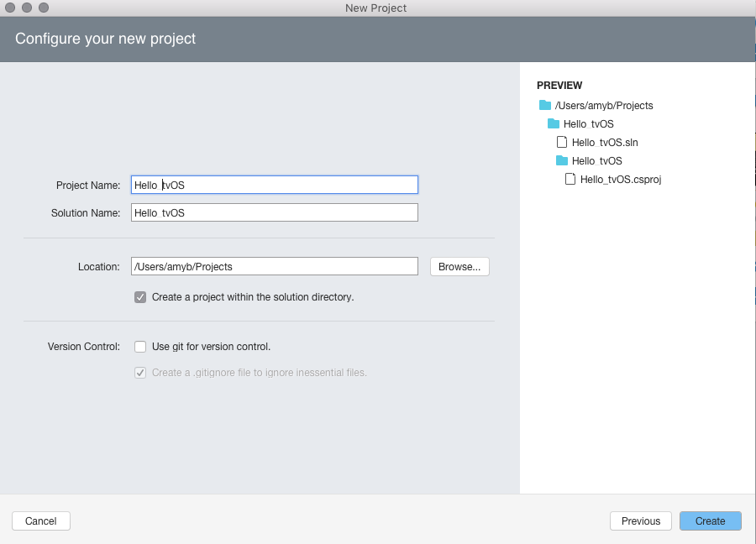
Task: Click the Location path field
Action: (x=274, y=267)
